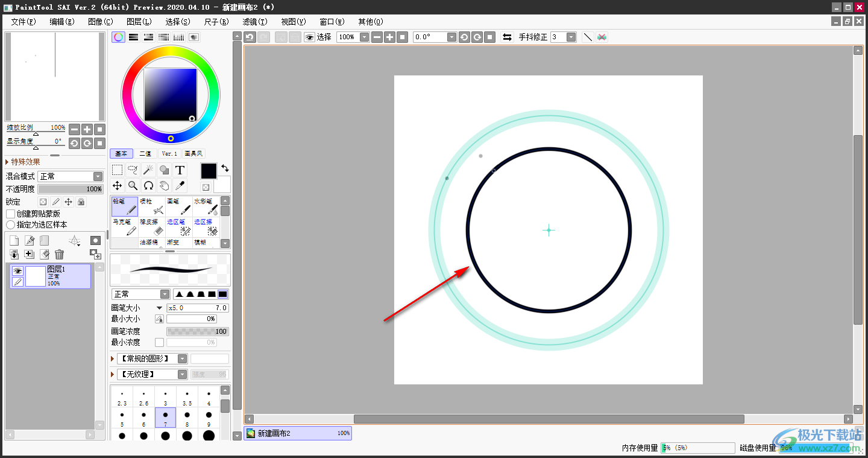The image size is (868, 458).
Task: Toggle 最小浓度 checkbox
Action: tap(159, 342)
